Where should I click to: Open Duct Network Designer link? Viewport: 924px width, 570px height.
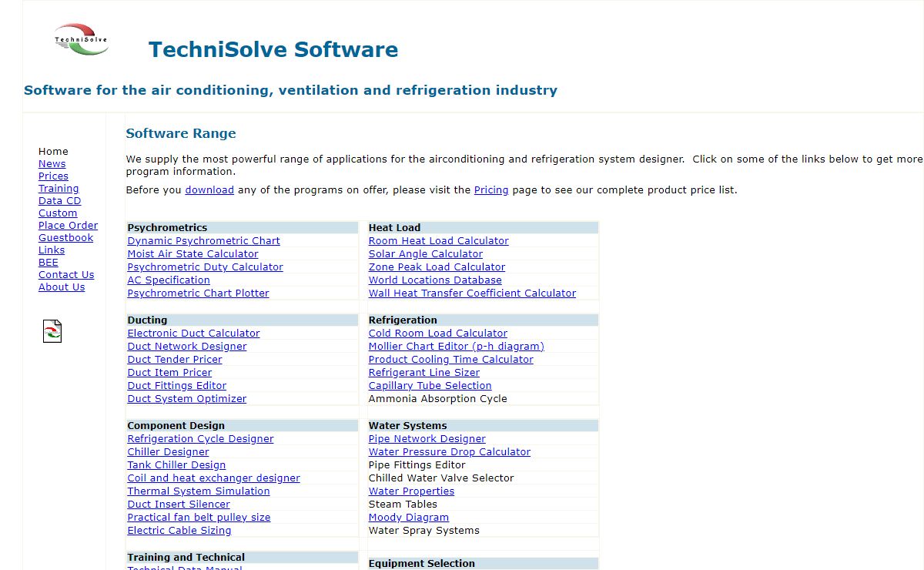[187, 347]
